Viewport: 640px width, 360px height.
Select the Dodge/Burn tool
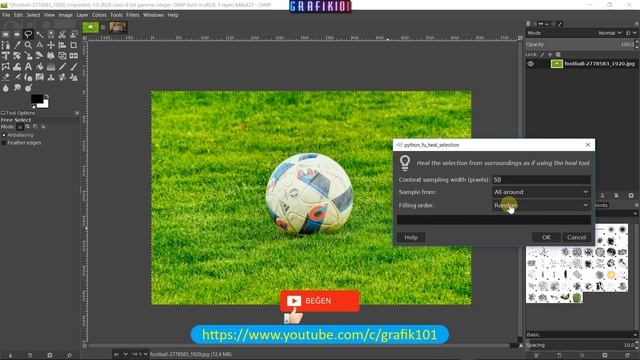(x=28, y=88)
